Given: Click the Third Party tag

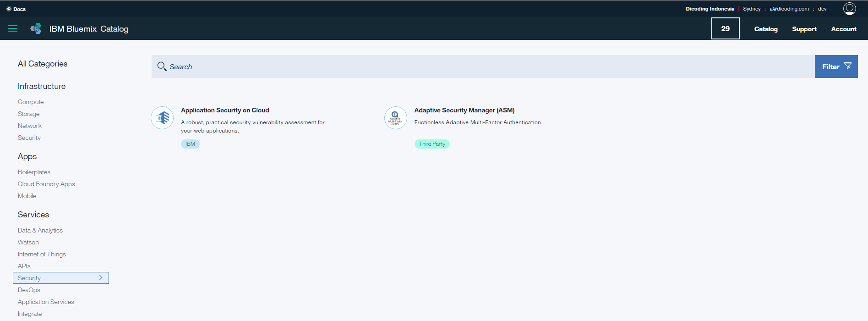Looking at the screenshot, I should click(x=431, y=144).
